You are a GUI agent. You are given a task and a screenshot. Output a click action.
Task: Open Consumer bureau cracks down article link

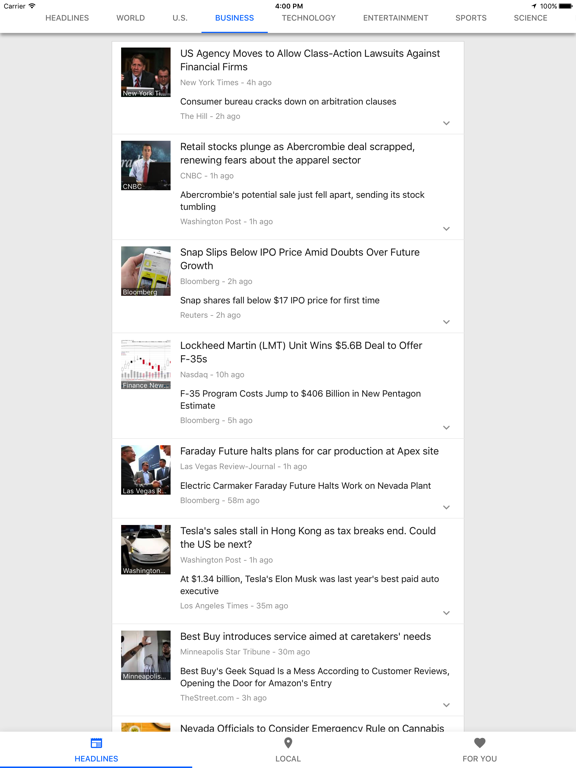[288, 101]
